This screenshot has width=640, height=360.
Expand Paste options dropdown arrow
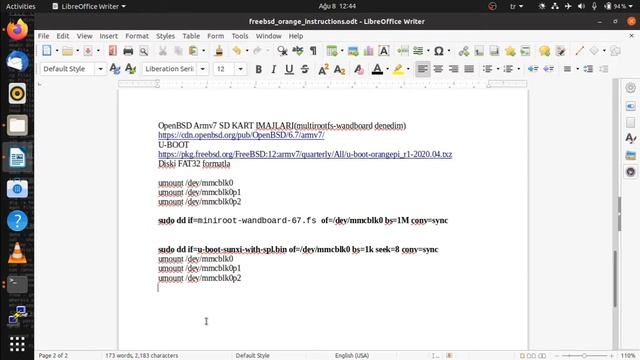pyautogui.click(x=204, y=51)
